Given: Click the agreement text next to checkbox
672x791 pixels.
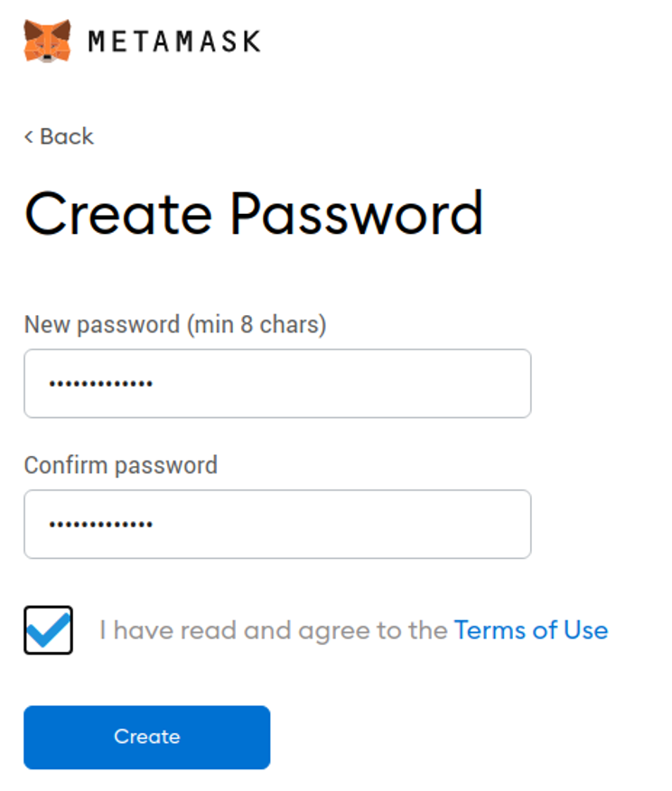Looking at the screenshot, I should coord(271,629).
